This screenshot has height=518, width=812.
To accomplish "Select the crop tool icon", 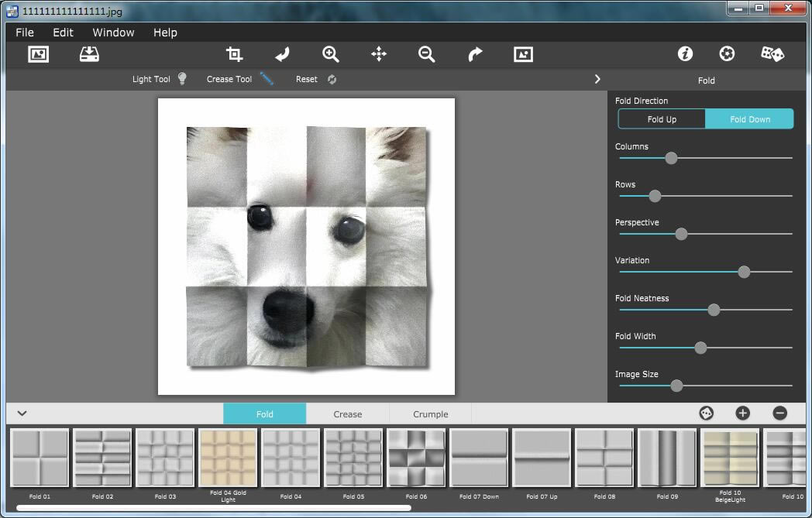I will click(234, 54).
